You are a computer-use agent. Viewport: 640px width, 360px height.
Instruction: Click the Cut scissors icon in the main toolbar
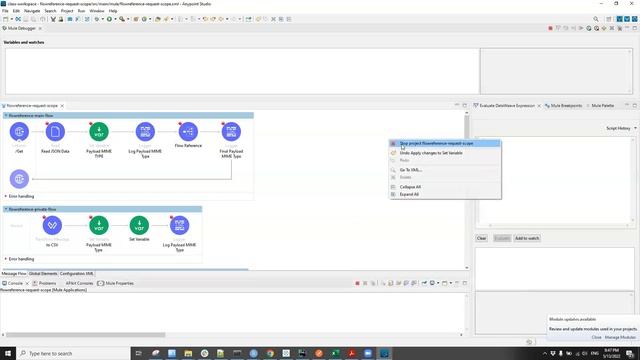pos(53,19)
